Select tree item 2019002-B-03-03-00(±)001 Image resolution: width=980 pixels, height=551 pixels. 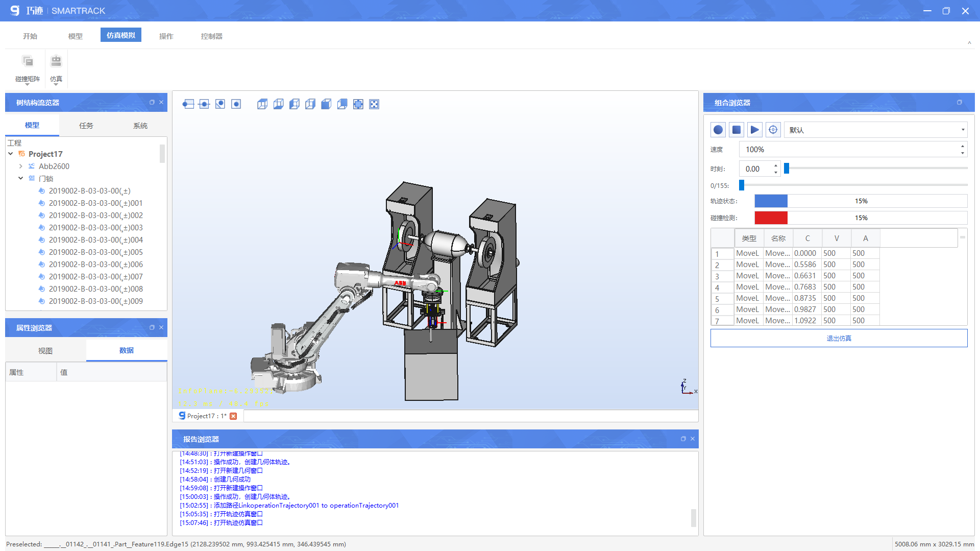point(95,203)
